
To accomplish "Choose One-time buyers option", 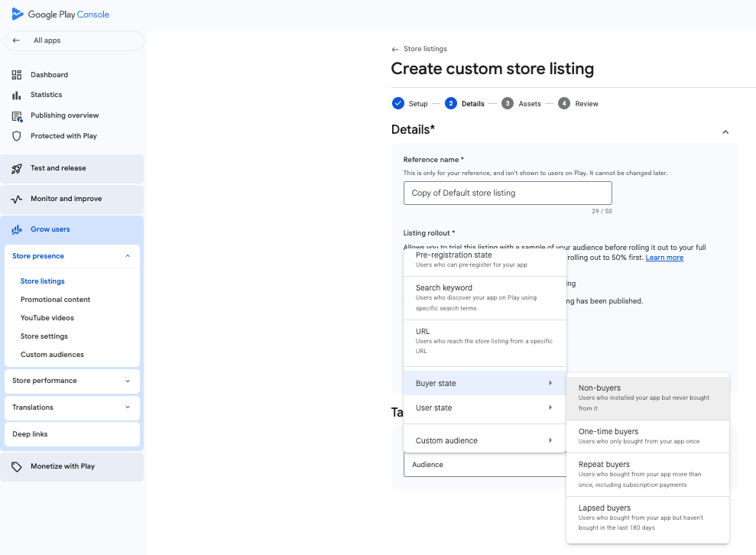I will pyautogui.click(x=647, y=437).
